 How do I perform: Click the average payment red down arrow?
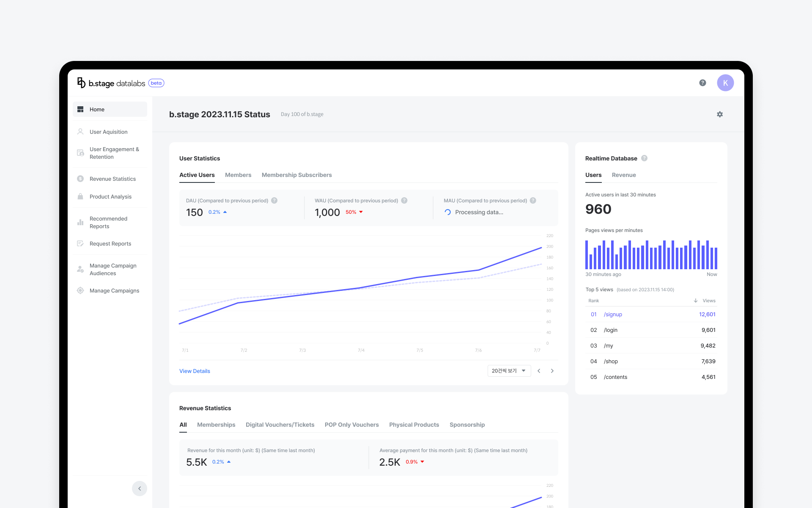click(x=422, y=462)
